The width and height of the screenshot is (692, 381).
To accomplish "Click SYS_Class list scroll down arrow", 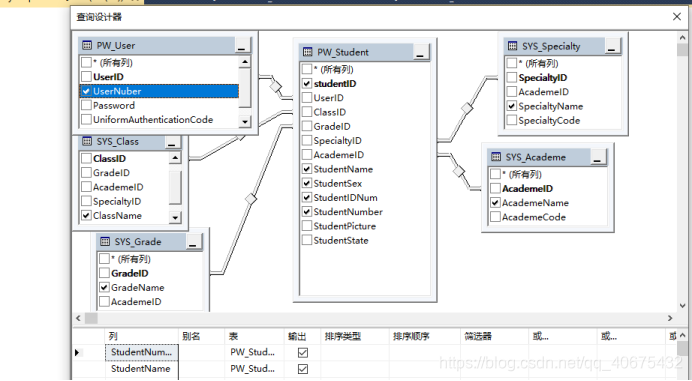I will pyautogui.click(x=175, y=217).
